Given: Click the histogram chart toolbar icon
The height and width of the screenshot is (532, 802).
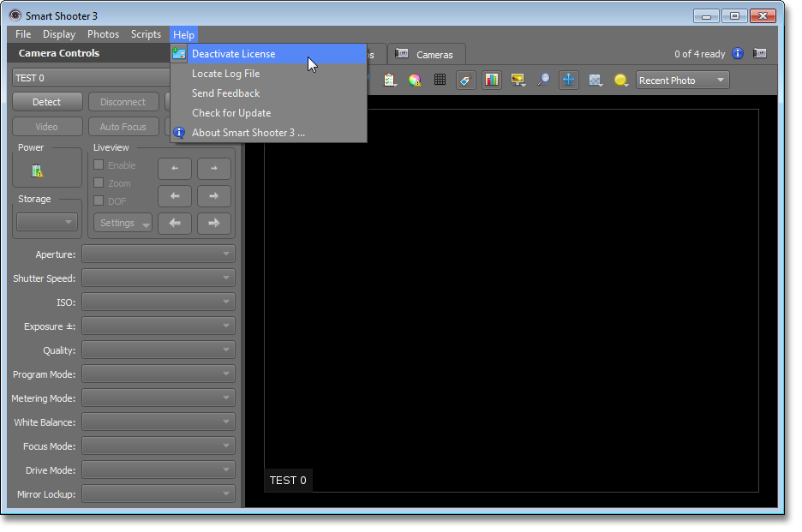Looking at the screenshot, I should click(x=491, y=80).
